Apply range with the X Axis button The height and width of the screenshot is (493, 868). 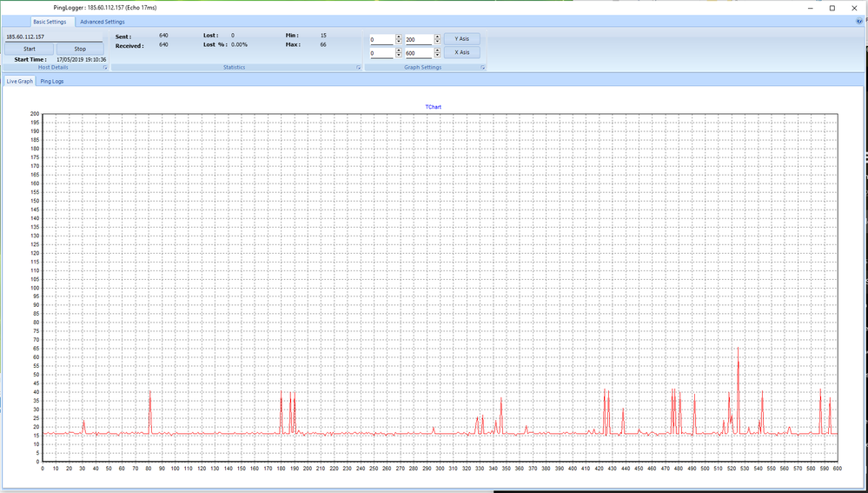(x=461, y=53)
